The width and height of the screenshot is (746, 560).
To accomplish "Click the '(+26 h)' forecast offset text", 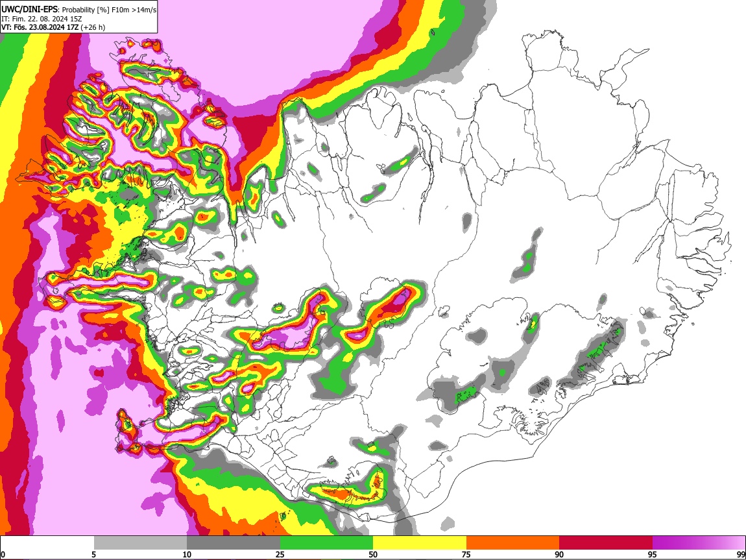I will [x=93, y=27].
